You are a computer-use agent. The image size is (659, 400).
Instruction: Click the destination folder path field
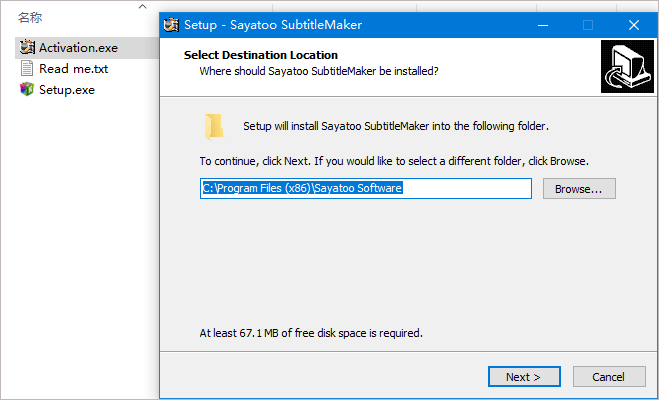pos(365,189)
